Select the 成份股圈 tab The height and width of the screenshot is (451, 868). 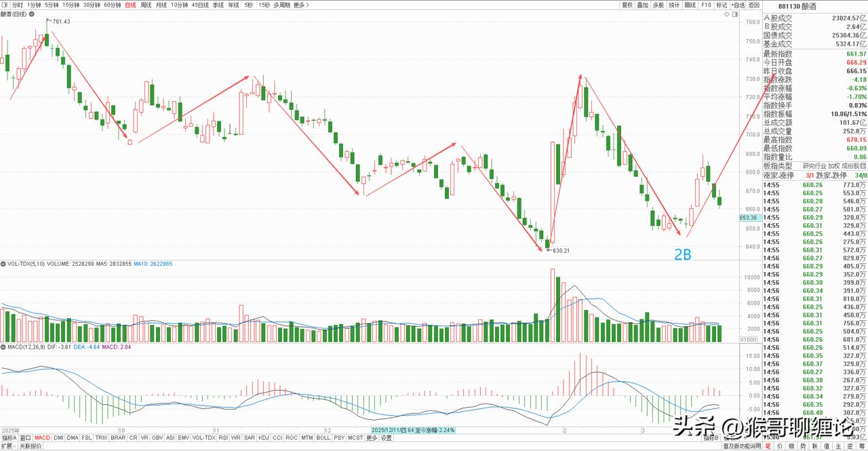point(854,165)
